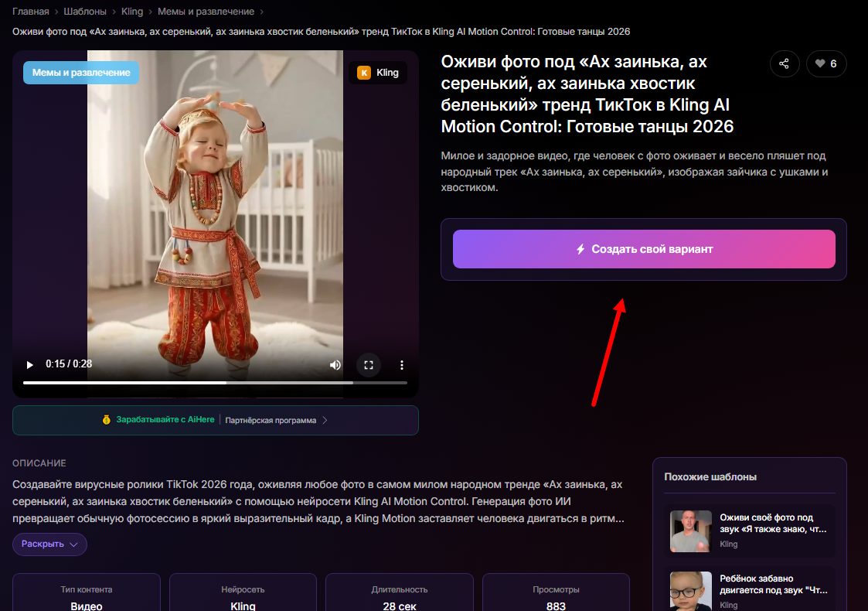This screenshot has width=868, height=611.
Task: Click the Похожие шаблоны heading
Action: tap(710, 477)
